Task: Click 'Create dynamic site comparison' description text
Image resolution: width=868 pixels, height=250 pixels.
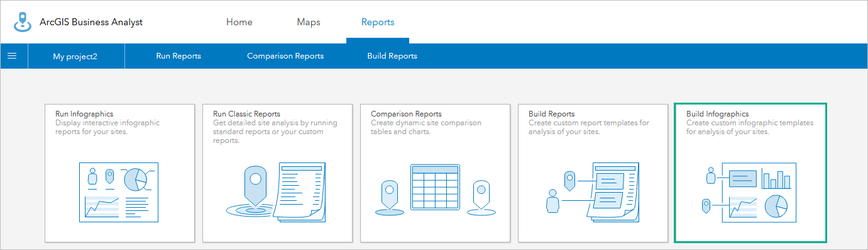Action: coord(426,127)
